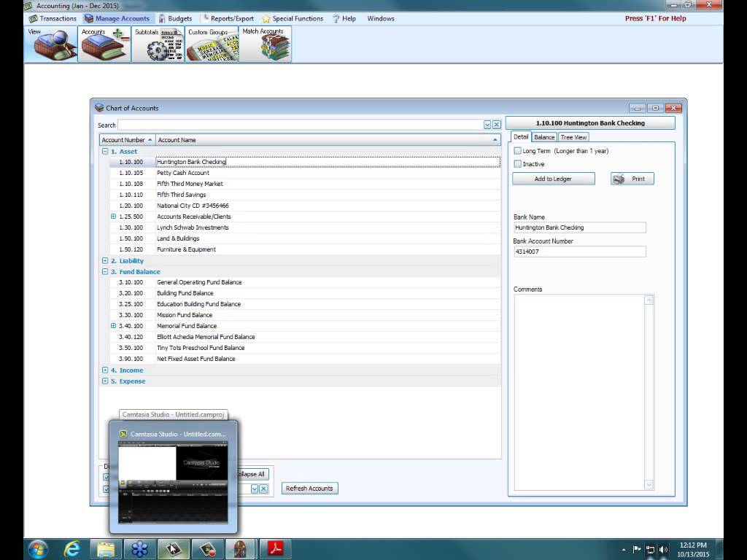Expand the Income account category

[105, 370]
